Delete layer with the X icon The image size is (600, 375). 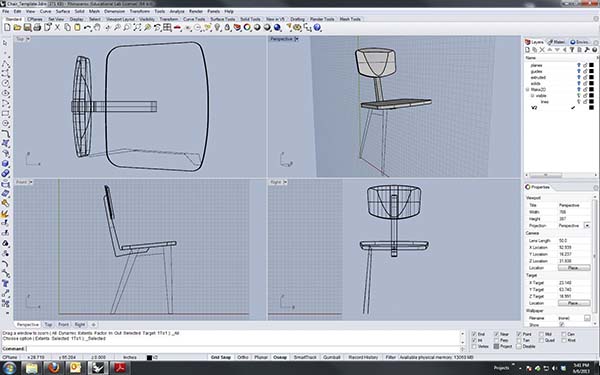click(542, 50)
